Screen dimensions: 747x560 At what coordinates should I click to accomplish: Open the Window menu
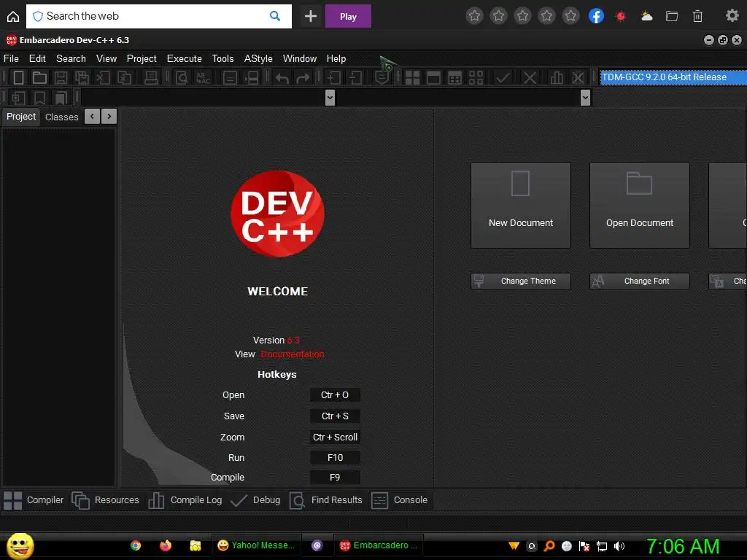point(300,58)
